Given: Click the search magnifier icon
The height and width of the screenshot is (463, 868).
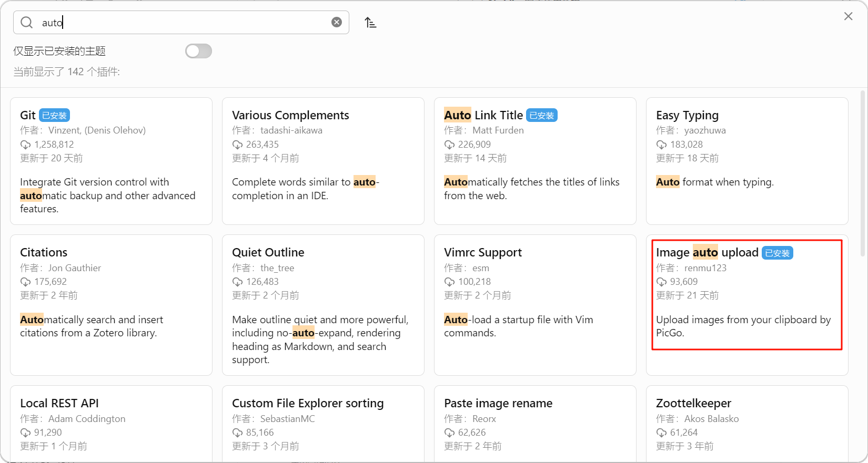Looking at the screenshot, I should click(26, 23).
